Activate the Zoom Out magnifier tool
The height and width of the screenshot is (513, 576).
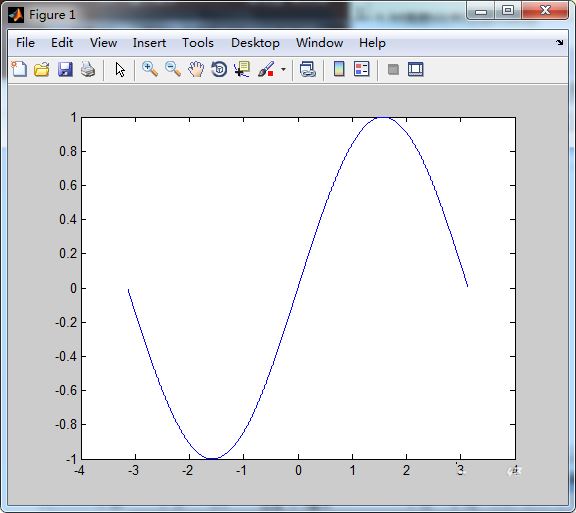[173, 69]
